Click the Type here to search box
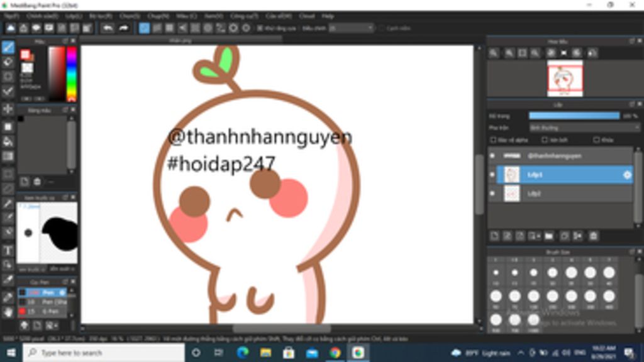 coord(104,353)
